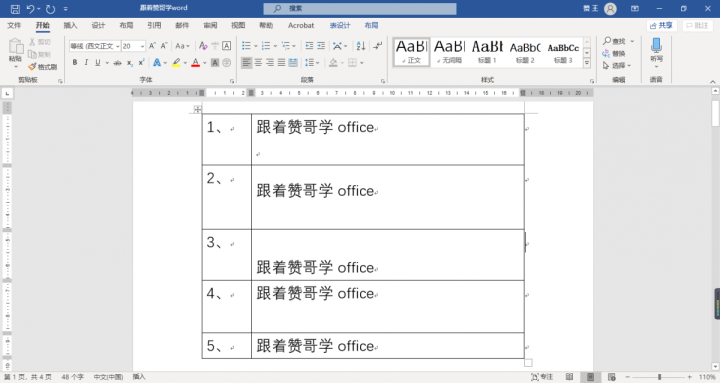
Task: Open the 选择 Select dropdown
Action: tap(617, 66)
